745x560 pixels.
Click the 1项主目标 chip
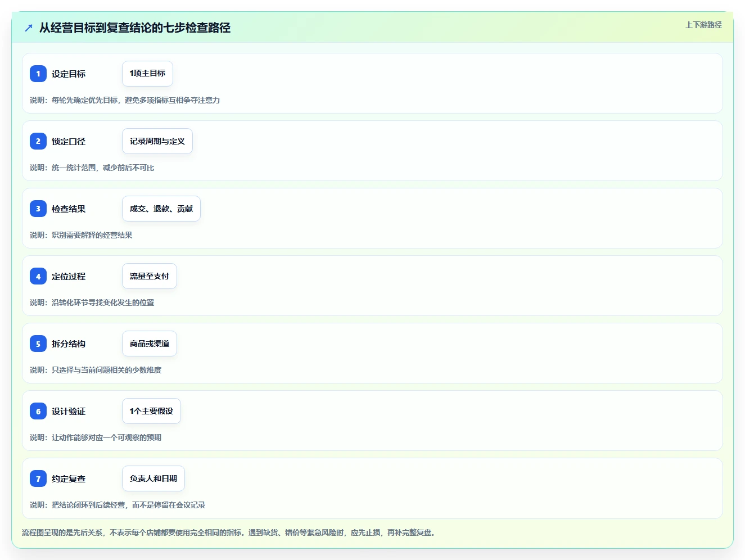click(x=147, y=74)
